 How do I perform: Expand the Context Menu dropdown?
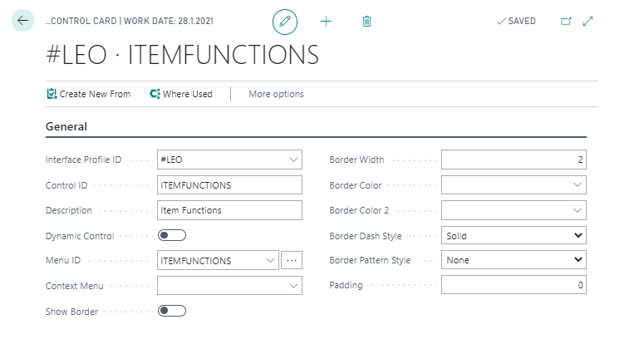click(293, 285)
